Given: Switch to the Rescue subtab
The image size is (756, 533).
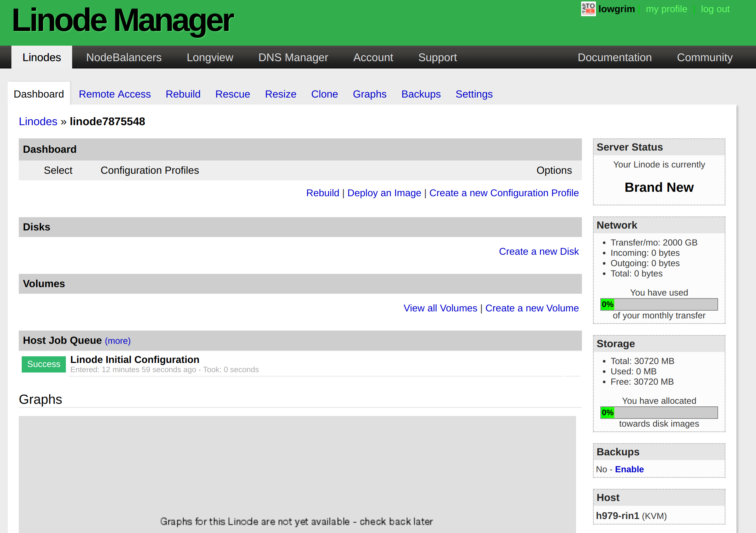Looking at the screenshot, I should [x=233, y=94].
